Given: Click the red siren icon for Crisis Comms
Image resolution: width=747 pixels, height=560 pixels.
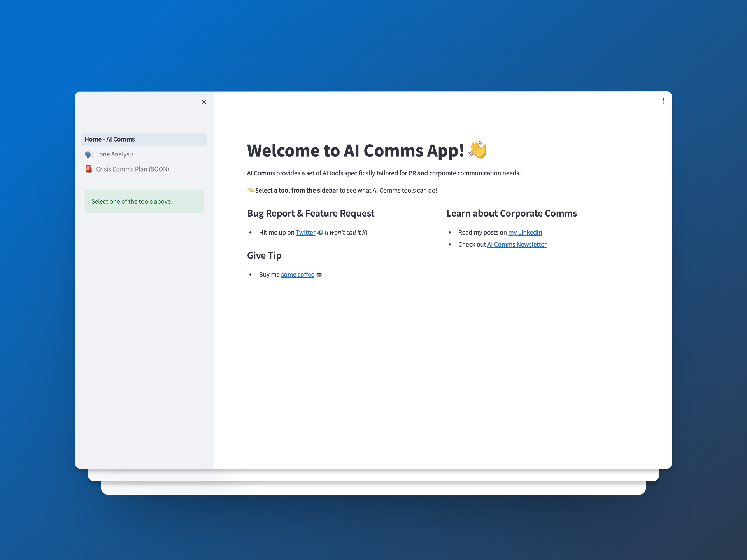Looking at the screenshot, I should coord(89,169).
